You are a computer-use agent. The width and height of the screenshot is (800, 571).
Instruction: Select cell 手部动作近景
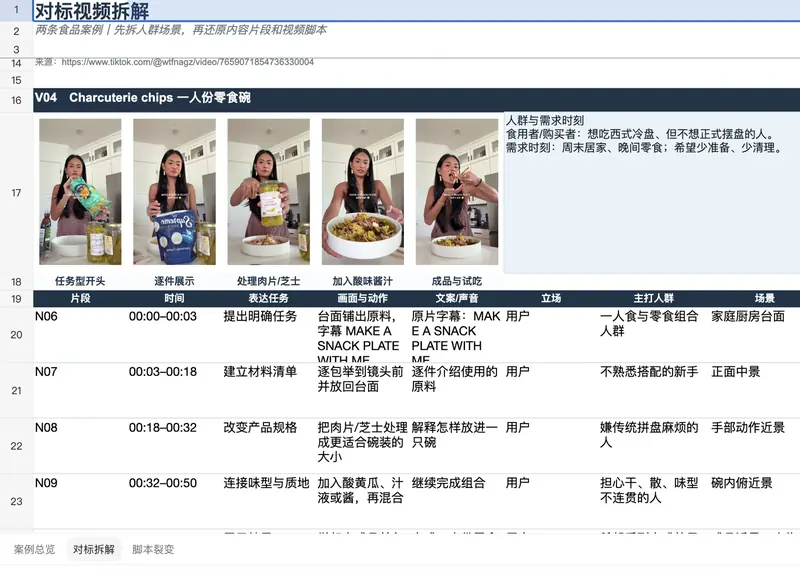tap(755, 446)
